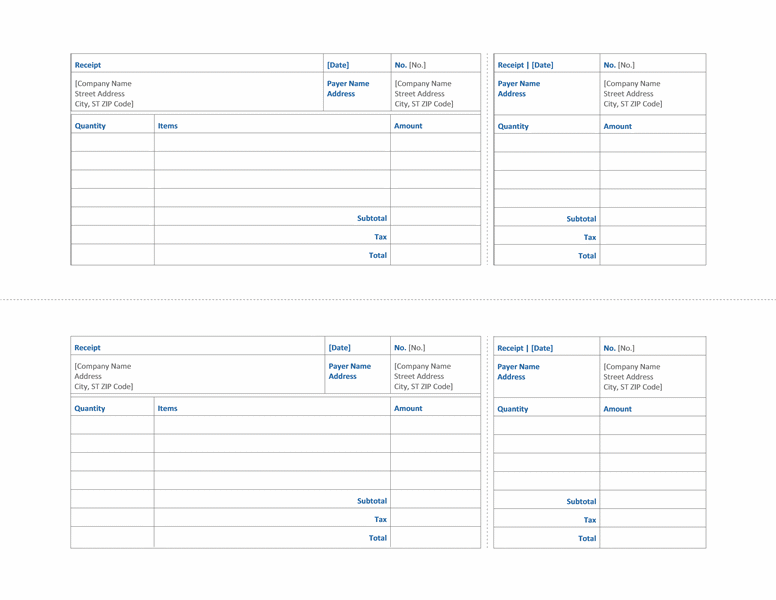Click the Tax label in top-left receipt
This screenshot has width=776, height=600.
tap(381, 237)
